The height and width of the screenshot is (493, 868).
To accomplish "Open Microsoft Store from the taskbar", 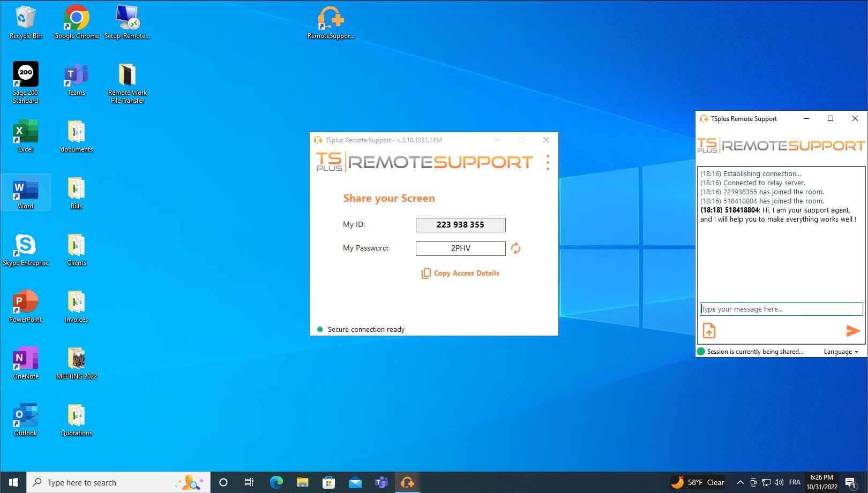I will click(x=328, y=482).
